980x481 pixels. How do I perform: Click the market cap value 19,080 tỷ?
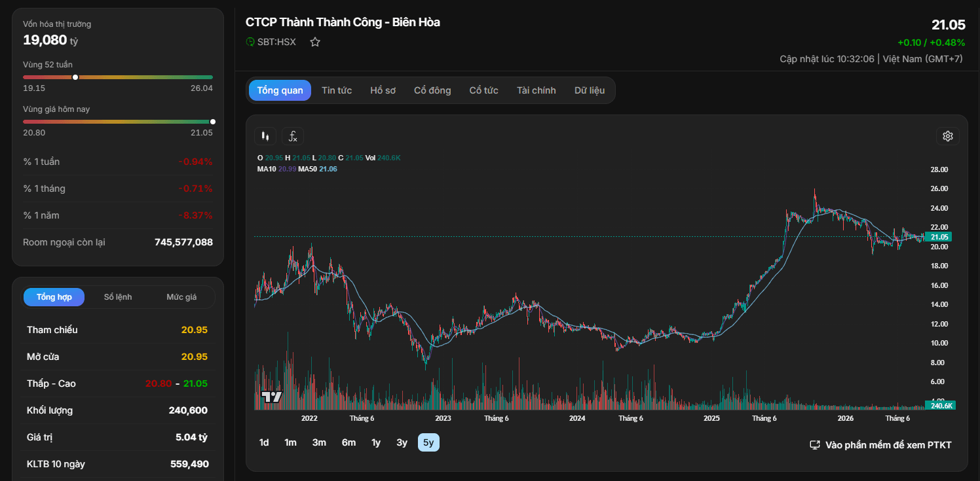(x=50, y=40)
